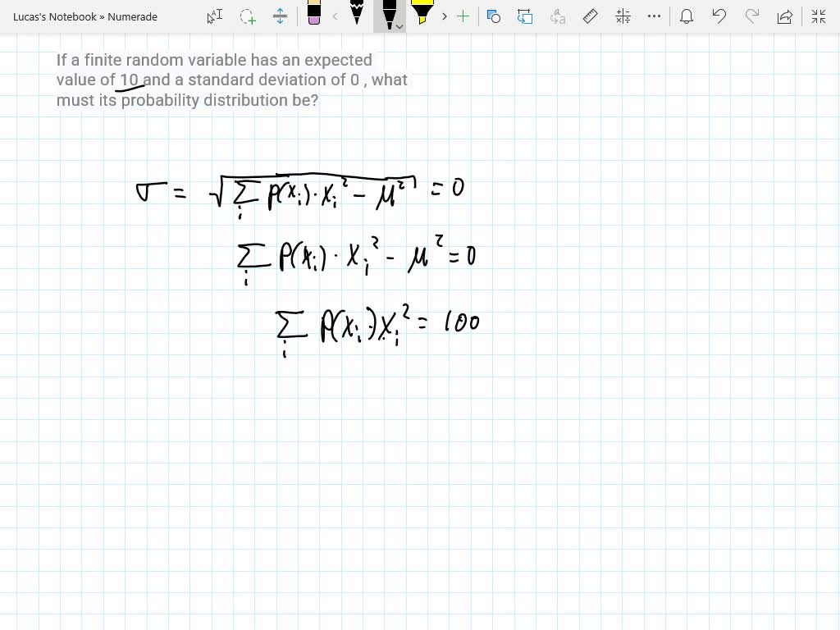Expand more pens with the right chevron
The height and width of the screenshot is (630, 840).
point(444,16)
